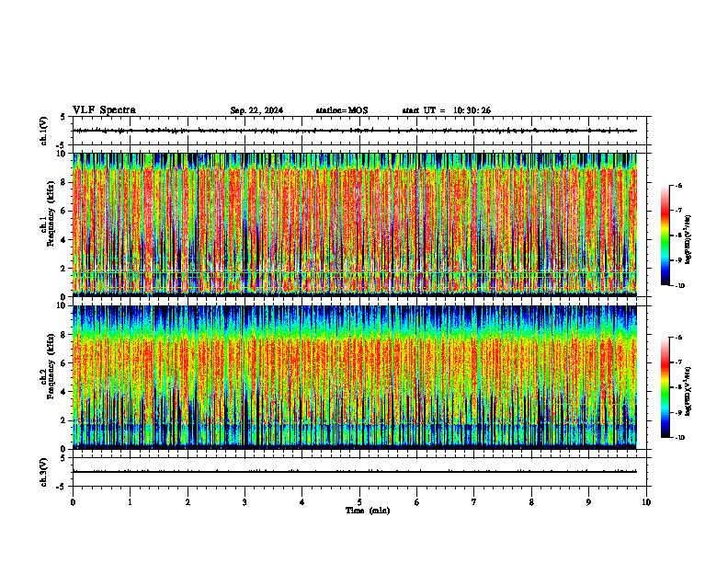Click the "-10" label on ch.1 colorbar

coord(679,286)
